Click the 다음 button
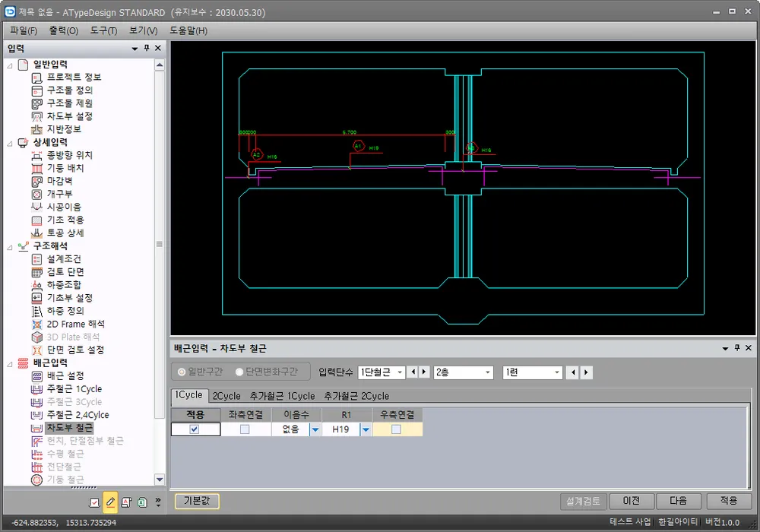760x532 pixels. pyautogui.click(x=678, y=501)
